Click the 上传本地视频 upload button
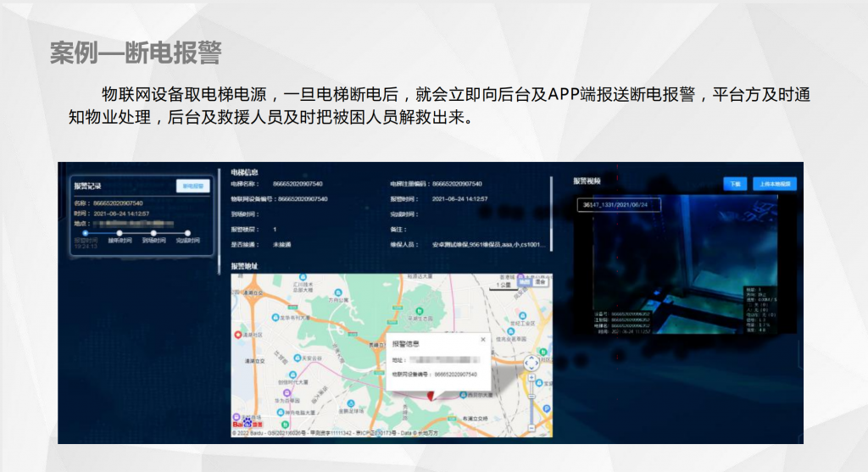 [775, 184]
